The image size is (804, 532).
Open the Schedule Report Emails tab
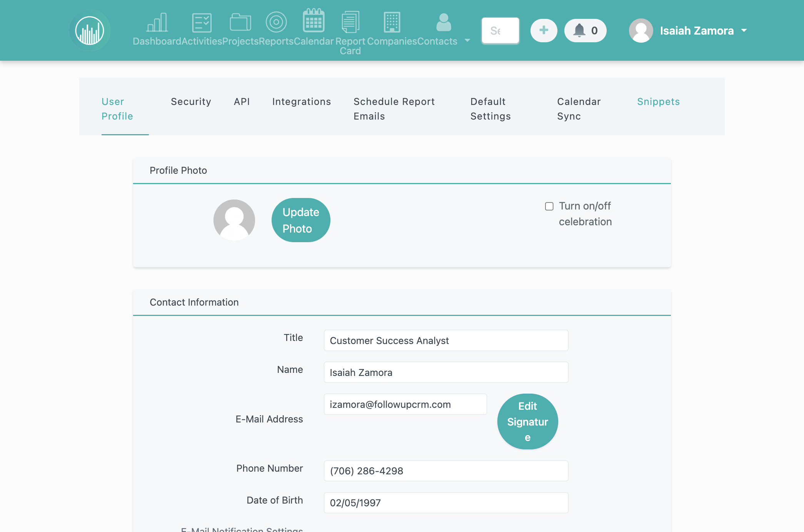coord(394,109)
